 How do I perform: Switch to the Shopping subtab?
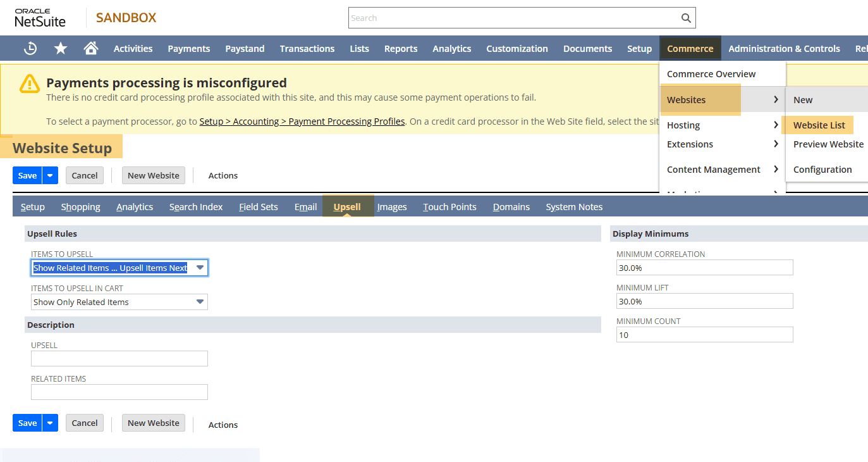coord(80,207)
